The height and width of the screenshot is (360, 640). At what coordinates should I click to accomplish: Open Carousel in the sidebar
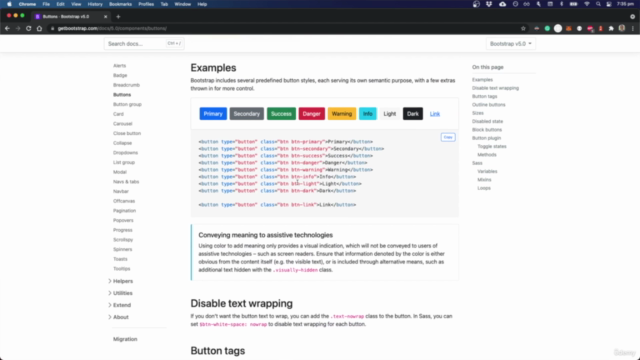pos(122,124)
